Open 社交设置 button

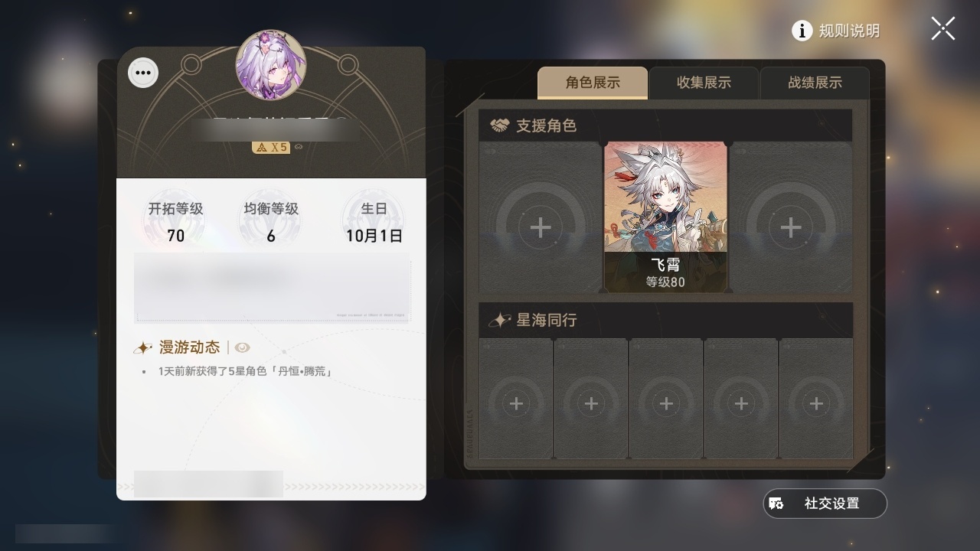825,504
